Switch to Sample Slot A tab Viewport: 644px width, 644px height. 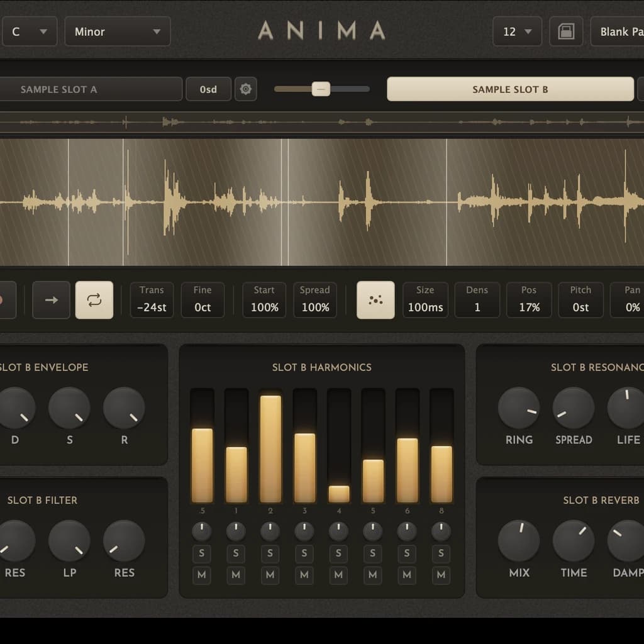coord(91,89)
